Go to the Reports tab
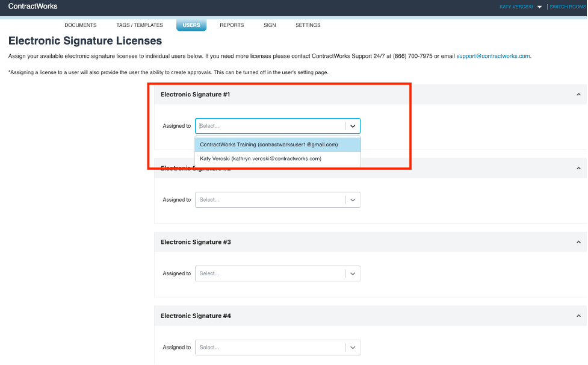Viewport: 588px width, 365px height. pos(232,25)
